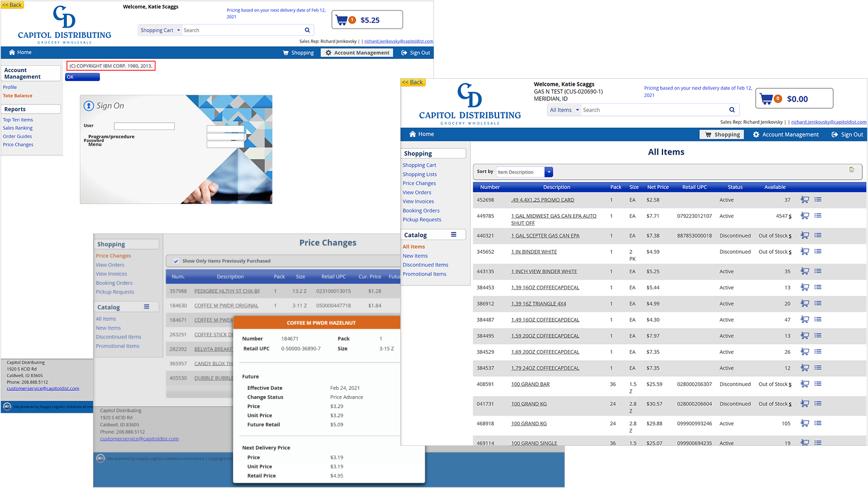
Task: Click the export spreadsheet icon in Sort bar
Action: click(851, 170)
